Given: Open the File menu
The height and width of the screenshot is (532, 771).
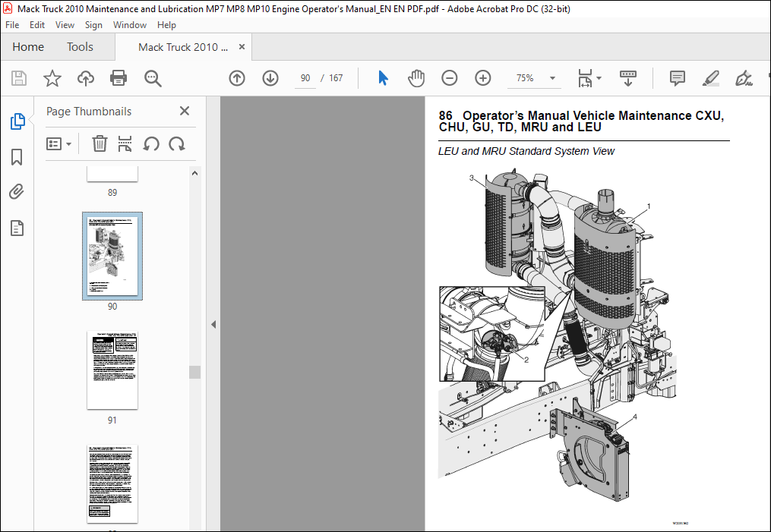Looking at the screenshot, I should click(12, 25).
